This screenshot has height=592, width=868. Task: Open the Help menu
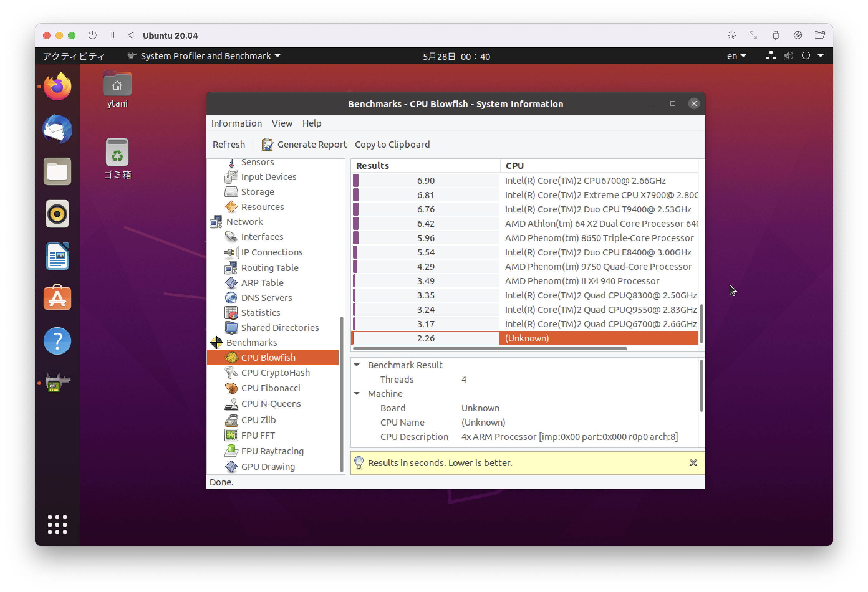click(311, 123)
